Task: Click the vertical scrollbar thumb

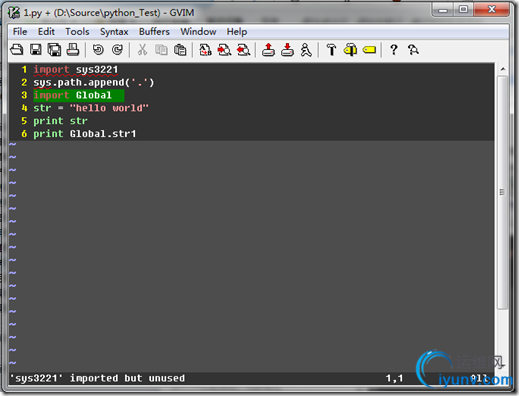Action: [503, 192]
